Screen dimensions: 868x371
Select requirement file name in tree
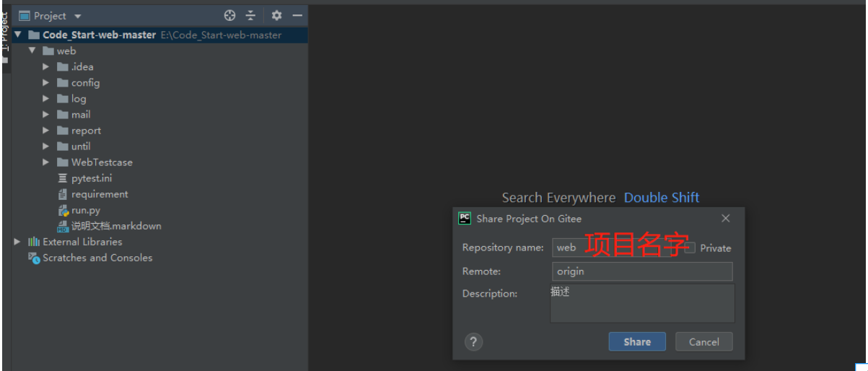(x=100, y=194)
